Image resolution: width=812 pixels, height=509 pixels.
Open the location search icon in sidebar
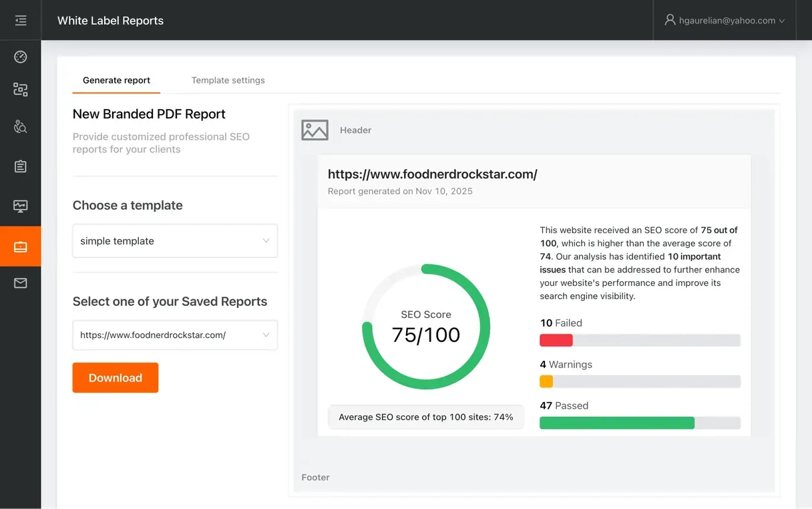click(x=21, y=127)
